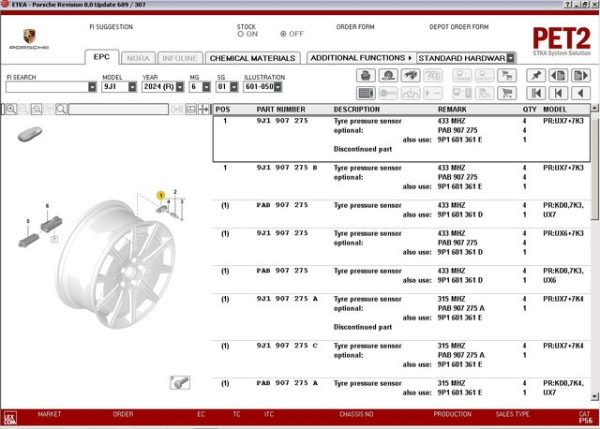Open the SG dropdown showing 01
This screenshot has width=600, height=429.
(x=234, y=87)
